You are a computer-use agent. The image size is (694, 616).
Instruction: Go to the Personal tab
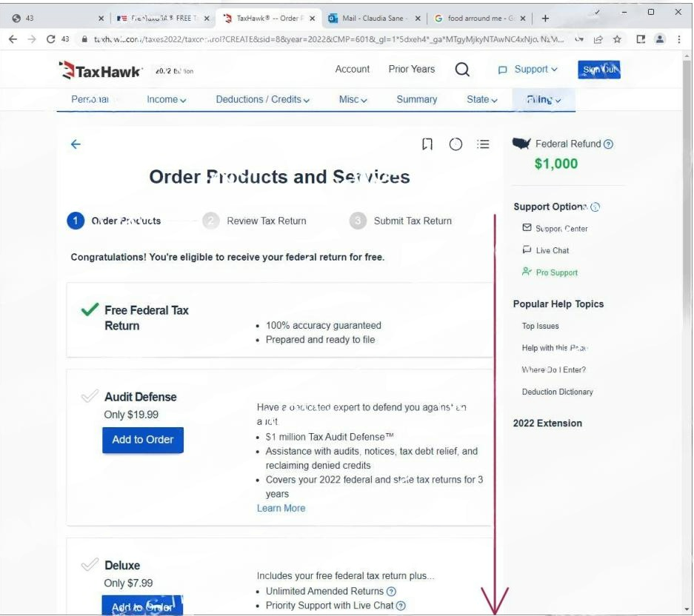(90, 99)
